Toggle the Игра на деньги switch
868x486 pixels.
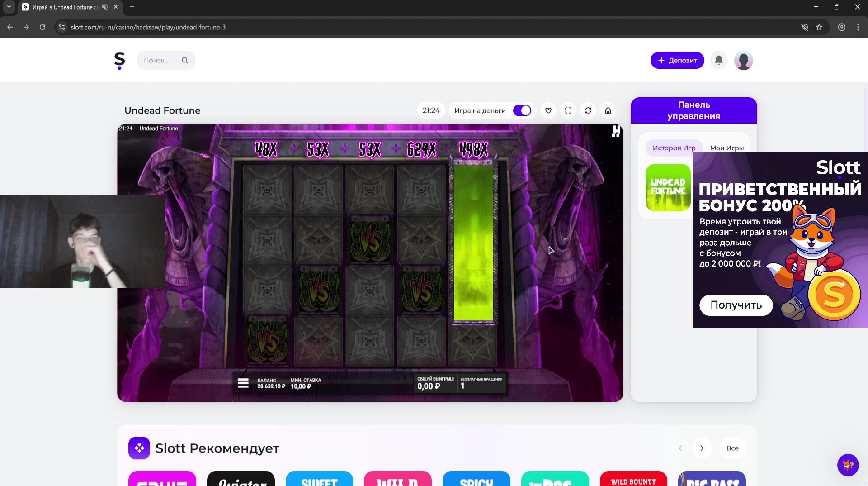(x=522, y=110)
